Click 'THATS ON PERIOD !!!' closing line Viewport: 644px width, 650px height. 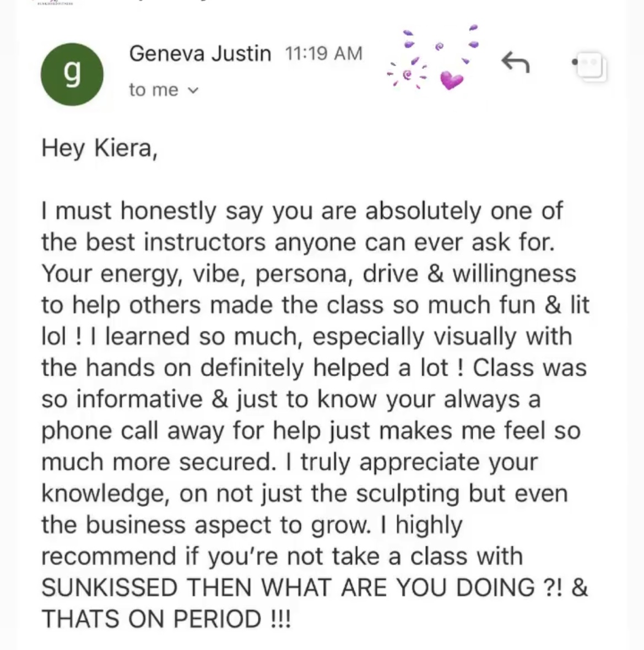[166, 619]
